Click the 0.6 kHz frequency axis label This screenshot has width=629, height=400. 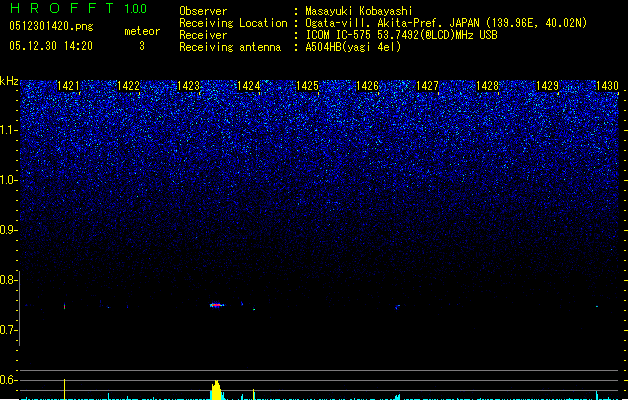(8, 380)
